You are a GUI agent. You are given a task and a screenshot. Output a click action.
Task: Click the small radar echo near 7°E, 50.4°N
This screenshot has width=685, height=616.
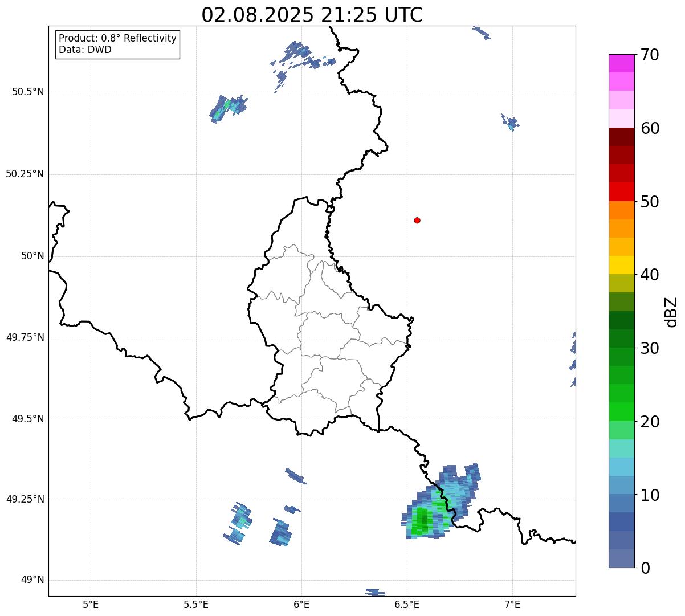click(x=511, y=123)
